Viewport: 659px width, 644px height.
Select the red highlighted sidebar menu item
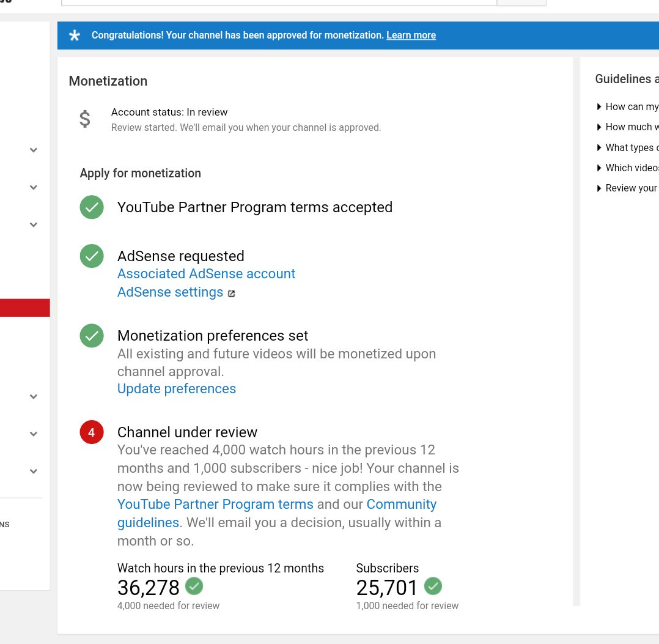click(25, 308)
